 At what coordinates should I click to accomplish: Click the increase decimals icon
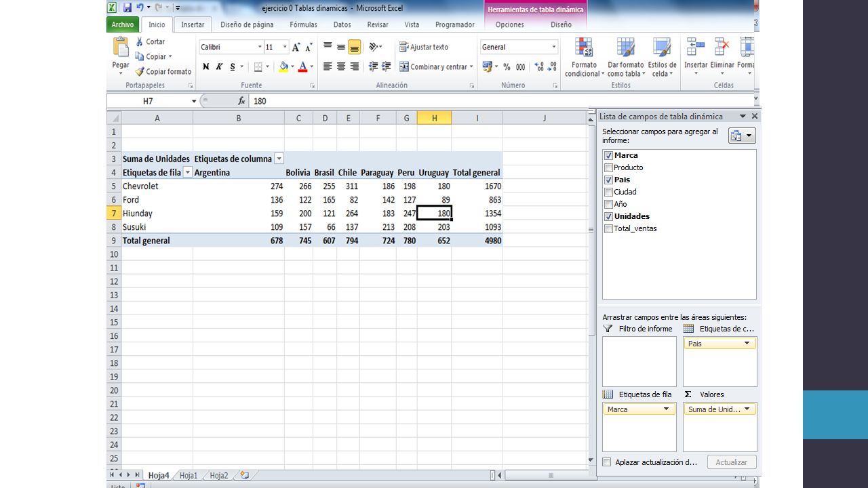pyautogui.click(x=539, y=66)
